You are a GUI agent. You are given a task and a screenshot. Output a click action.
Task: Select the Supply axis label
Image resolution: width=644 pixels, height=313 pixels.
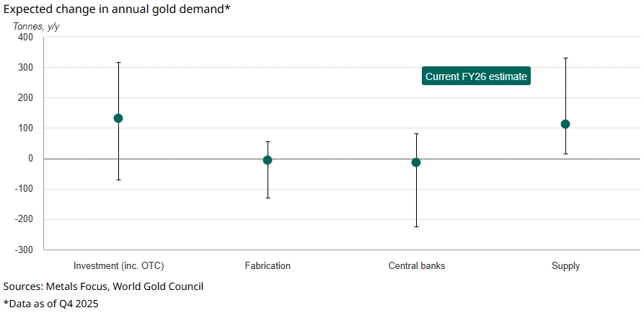point(565,265)
